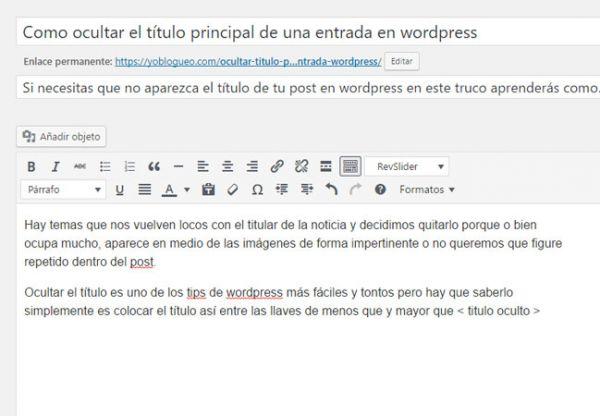The width and height of the screenshot is (600, 416).
Task: Open the Formatos menu
Action: [x=427, y=189]
